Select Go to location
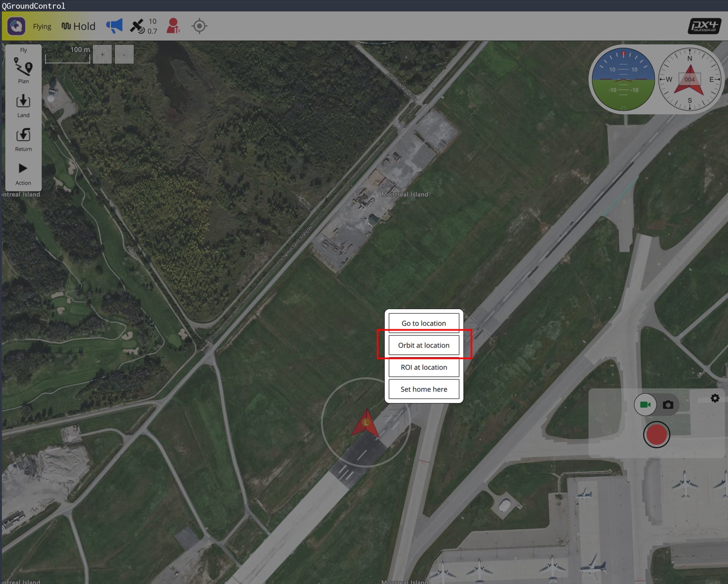The width and height of the screenshot is (728, 584). pos(424,323)
